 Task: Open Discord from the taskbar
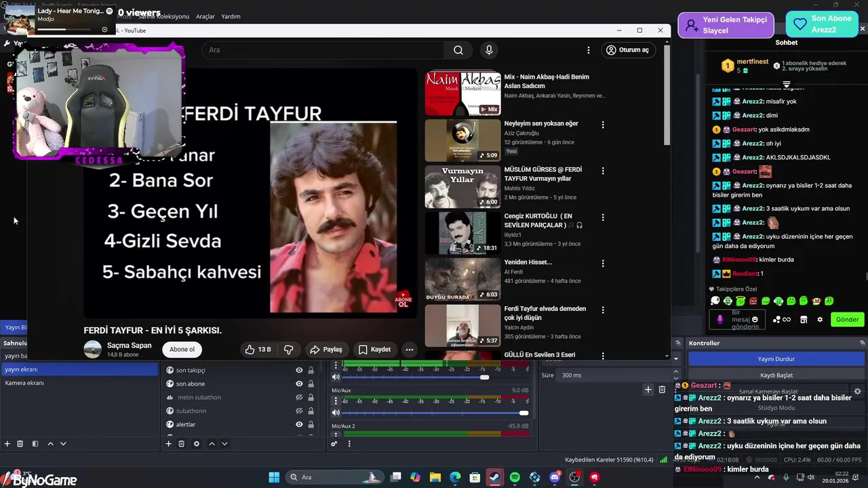coord(555,477)
